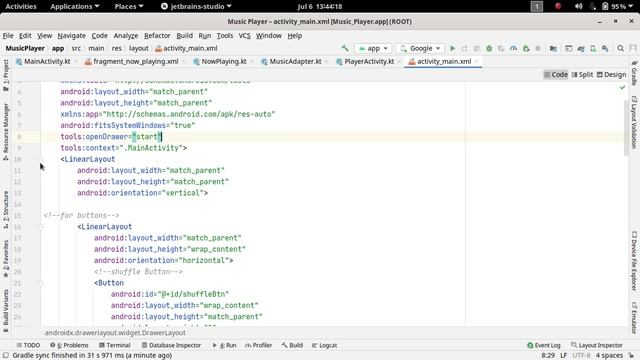The width and height of the screenshot is (640, 360).
Task: Run the app with the green play icon
Action: tap(452, 48)
